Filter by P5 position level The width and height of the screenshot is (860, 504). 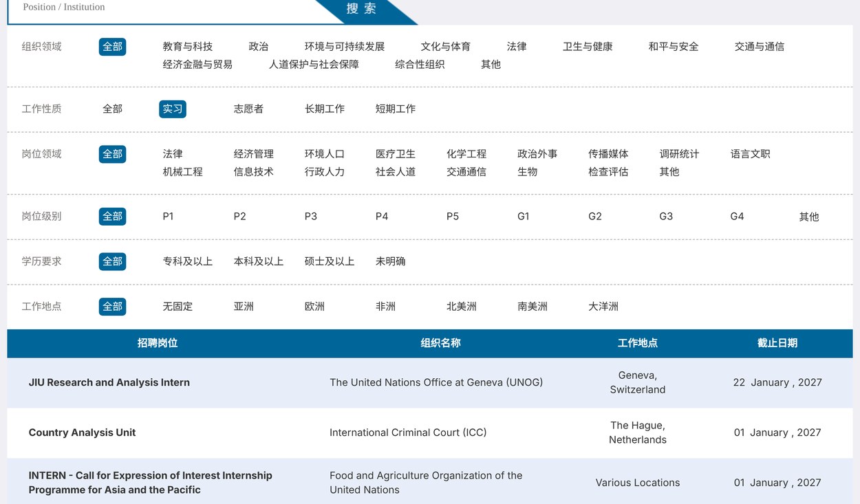pyautogui.click(x=453, y=217)
